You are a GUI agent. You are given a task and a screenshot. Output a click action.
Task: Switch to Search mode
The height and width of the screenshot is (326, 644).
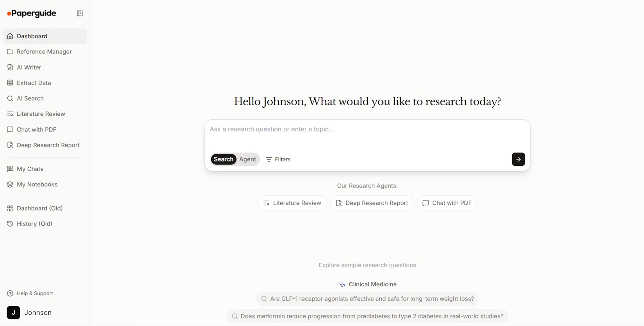(x=223, y=159)
